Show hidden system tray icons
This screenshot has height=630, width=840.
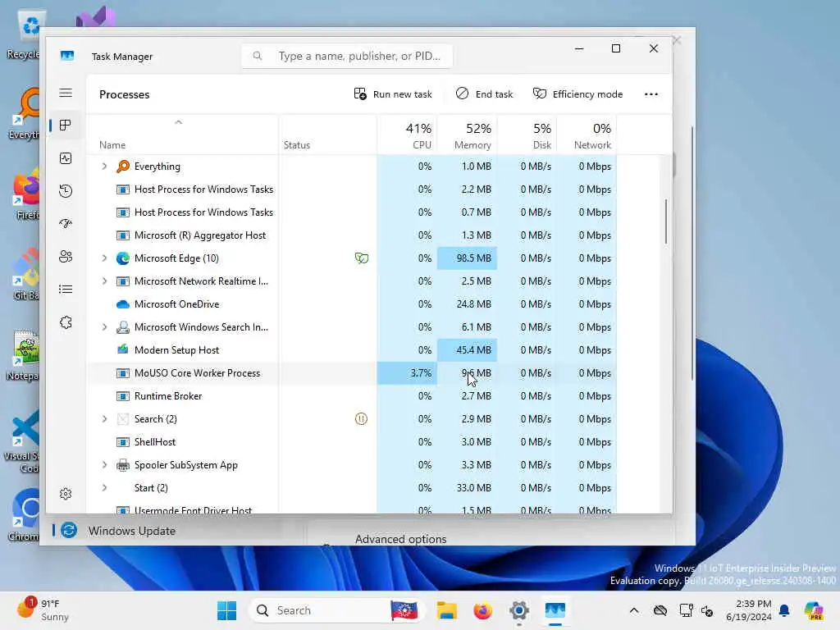click(634, 610)
